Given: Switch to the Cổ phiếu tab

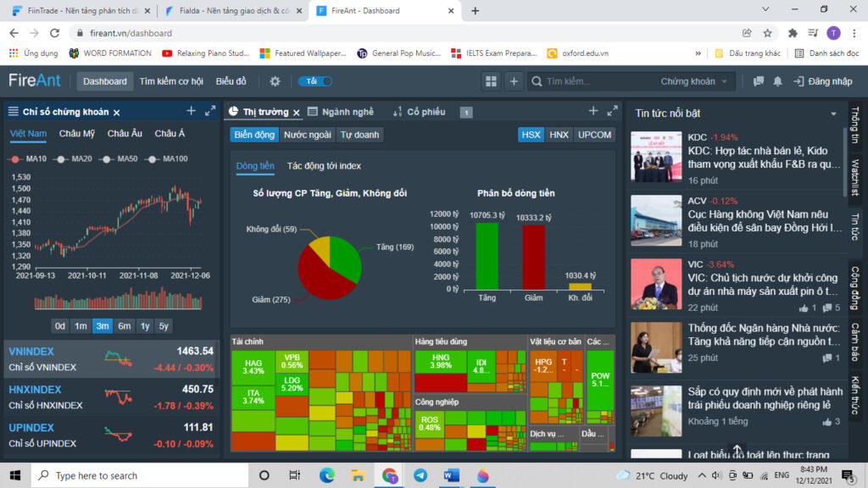Looking at the screenshot, I should [x=419, y=112].
